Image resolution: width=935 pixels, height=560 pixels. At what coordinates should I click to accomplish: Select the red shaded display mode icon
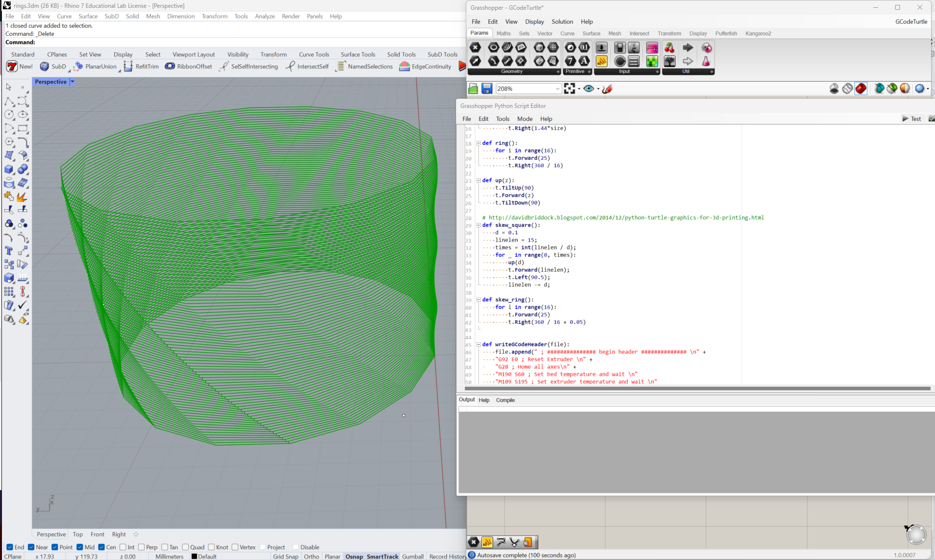861,88
